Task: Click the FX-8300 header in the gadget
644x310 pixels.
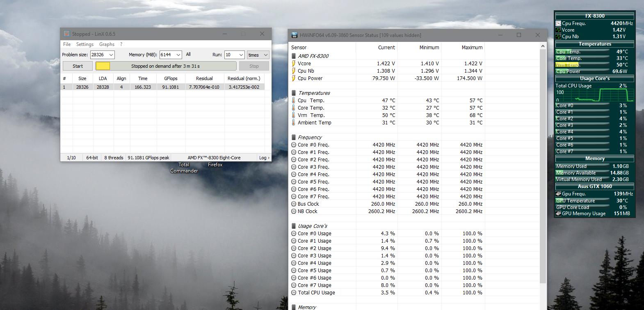Action: coord(595,16)
